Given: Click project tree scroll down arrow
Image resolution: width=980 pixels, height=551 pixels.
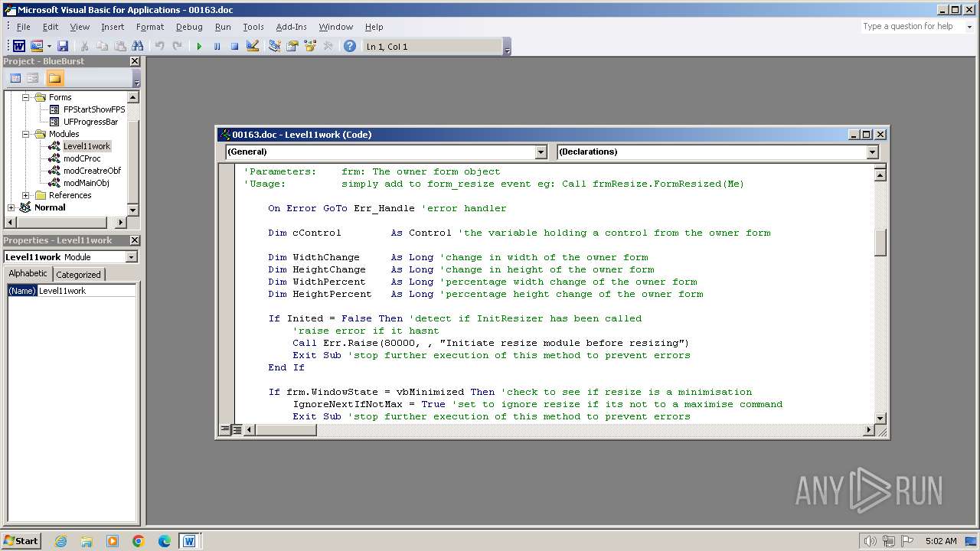Looking at the screenshot, I should click(x=132, y=210).
